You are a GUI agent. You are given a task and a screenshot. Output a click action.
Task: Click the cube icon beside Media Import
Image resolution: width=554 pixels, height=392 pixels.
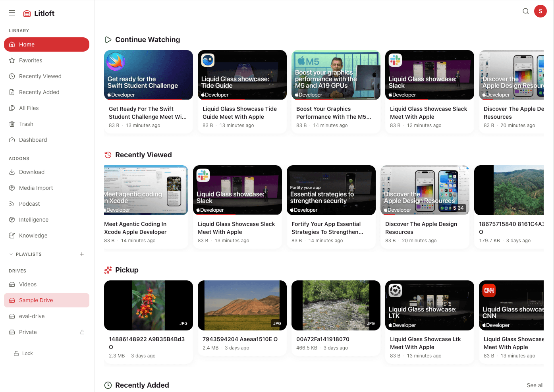point(12,188)
